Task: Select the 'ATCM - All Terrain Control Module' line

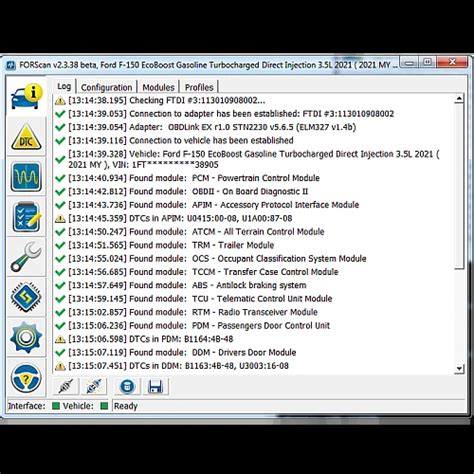Action: click(189, 232)
